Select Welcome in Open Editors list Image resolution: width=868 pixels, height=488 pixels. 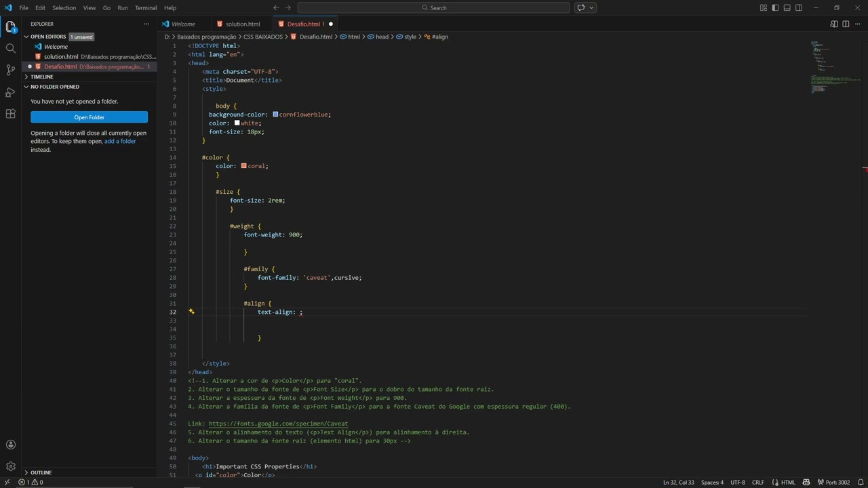click(x=90, y=47)
